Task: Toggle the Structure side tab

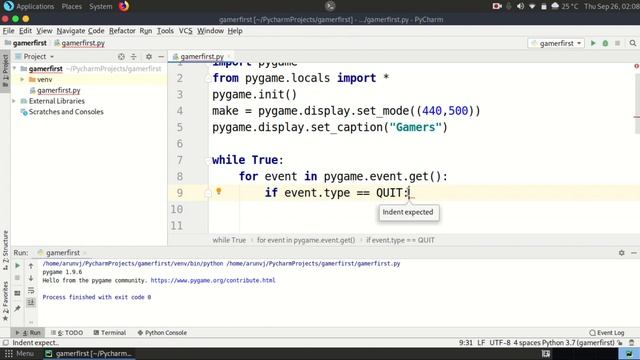Action: (5, 249)
